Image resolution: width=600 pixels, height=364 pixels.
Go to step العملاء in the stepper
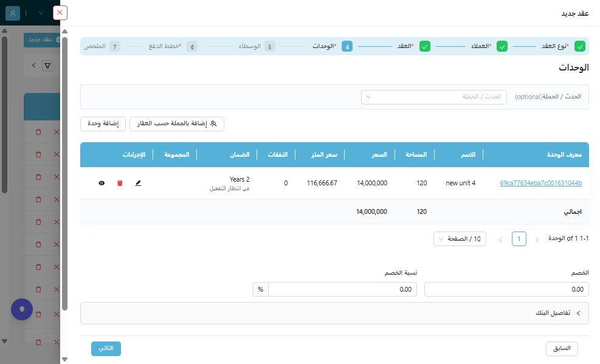(x=489, y=46)
